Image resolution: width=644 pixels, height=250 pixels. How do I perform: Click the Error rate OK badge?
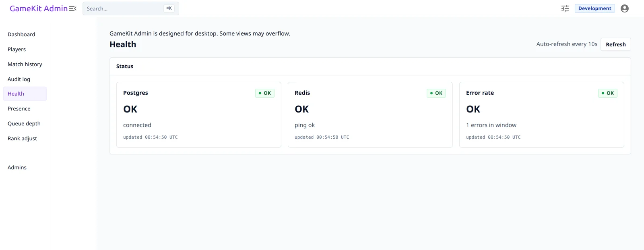pyautogui.click(x=608, y=93)
